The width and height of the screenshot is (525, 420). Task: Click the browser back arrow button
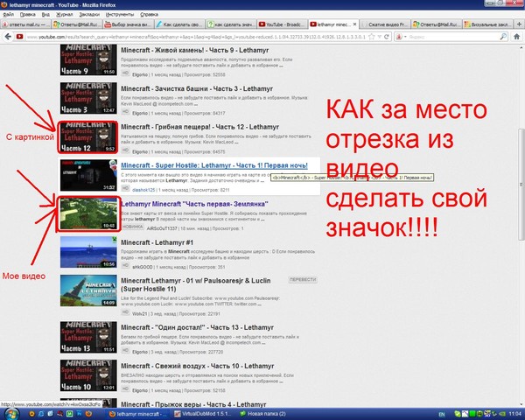coord(8,37)
